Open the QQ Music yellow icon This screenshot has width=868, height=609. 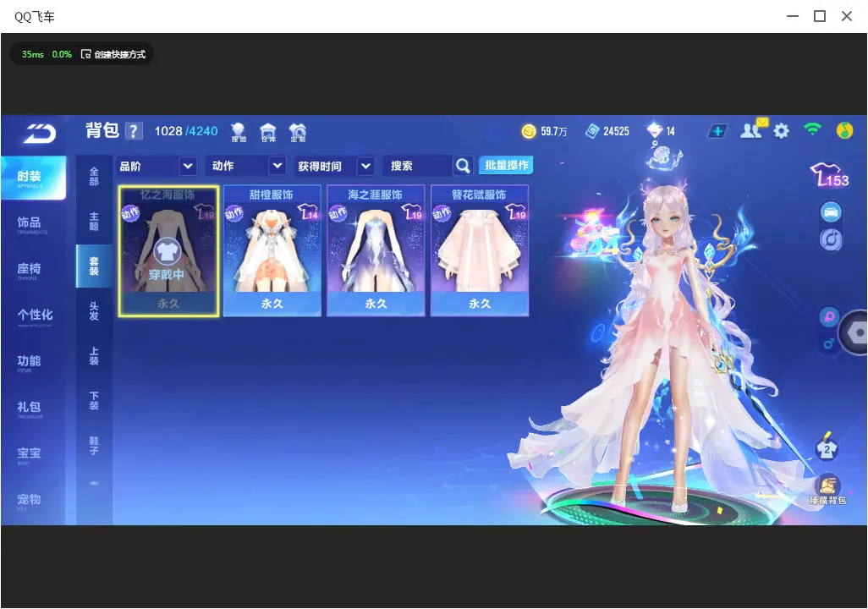point(844,130)
